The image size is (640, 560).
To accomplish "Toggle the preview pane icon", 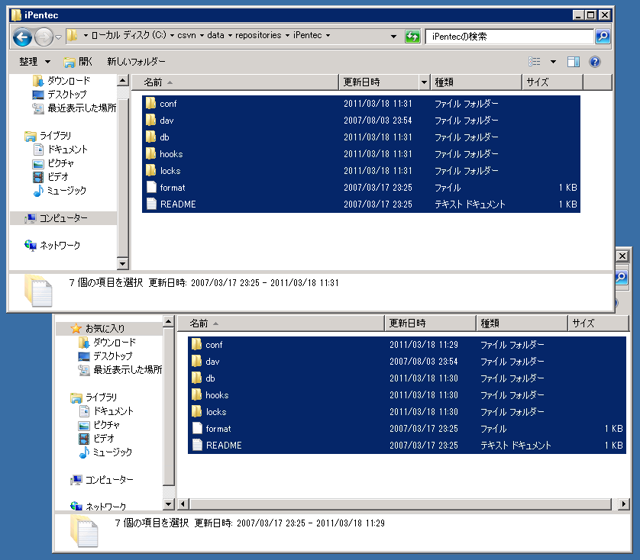I will pos(573,62).
